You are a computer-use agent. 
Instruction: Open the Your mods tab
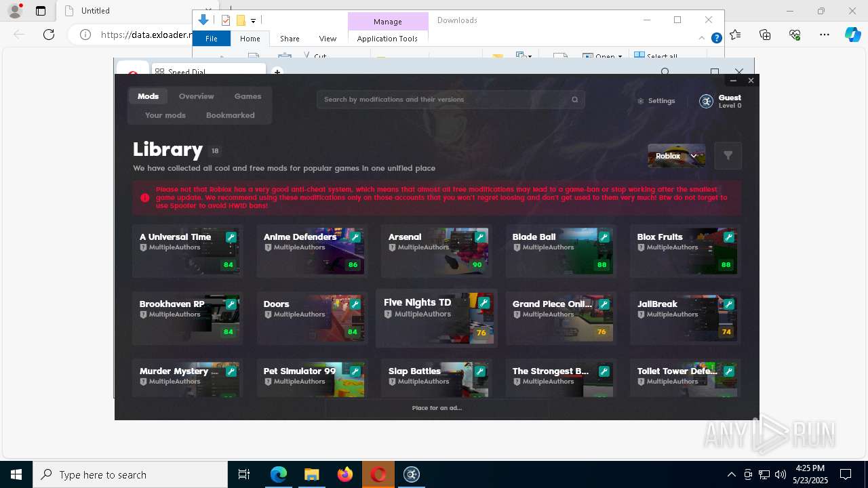[165, 115]
